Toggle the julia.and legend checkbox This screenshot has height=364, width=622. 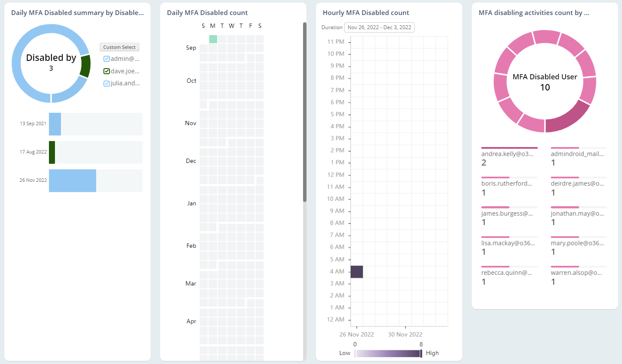(x=106, y=83)
